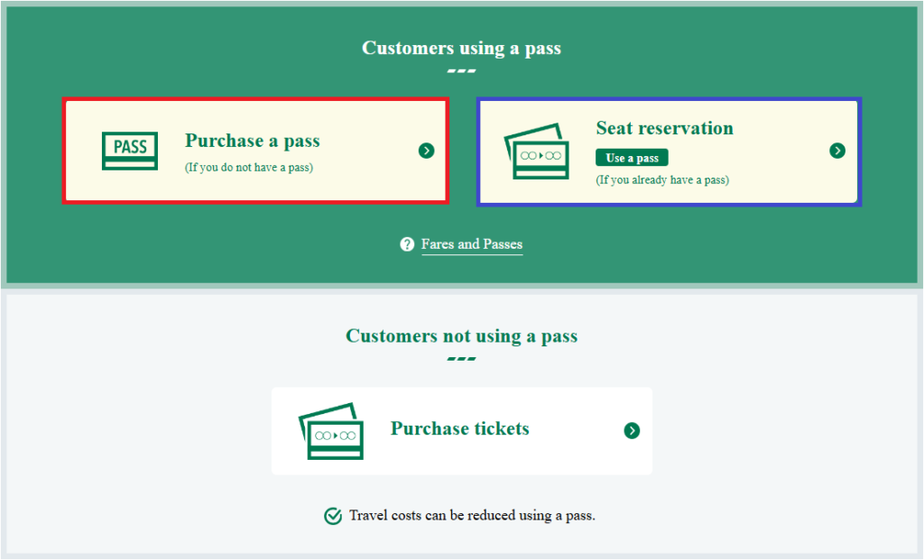Image resolution: width=924 pixels, height=560 pixels.
Task: Click the "If you already have a pass" note
Action: click(x=662, y=179)
